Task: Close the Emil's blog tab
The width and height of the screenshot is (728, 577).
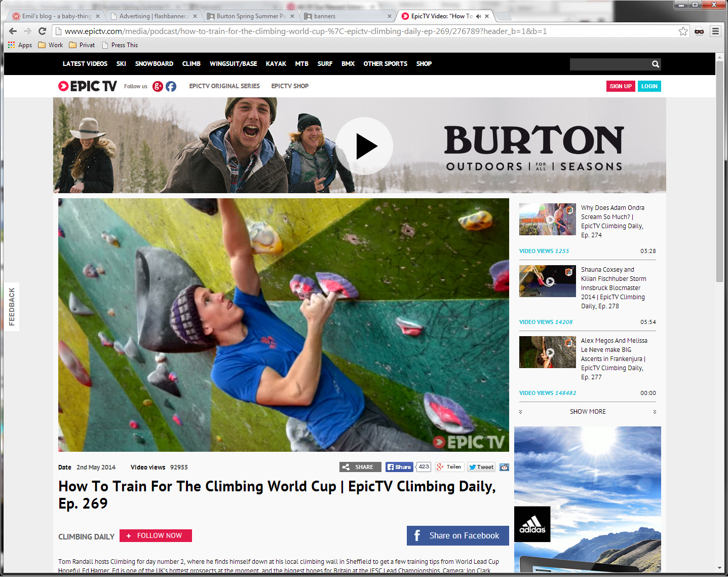Action: coord(98,16)
